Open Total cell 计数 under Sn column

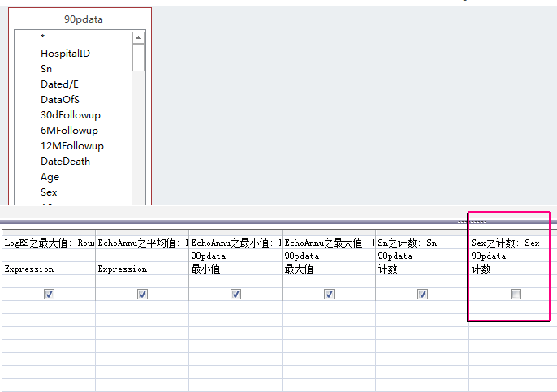422,269
